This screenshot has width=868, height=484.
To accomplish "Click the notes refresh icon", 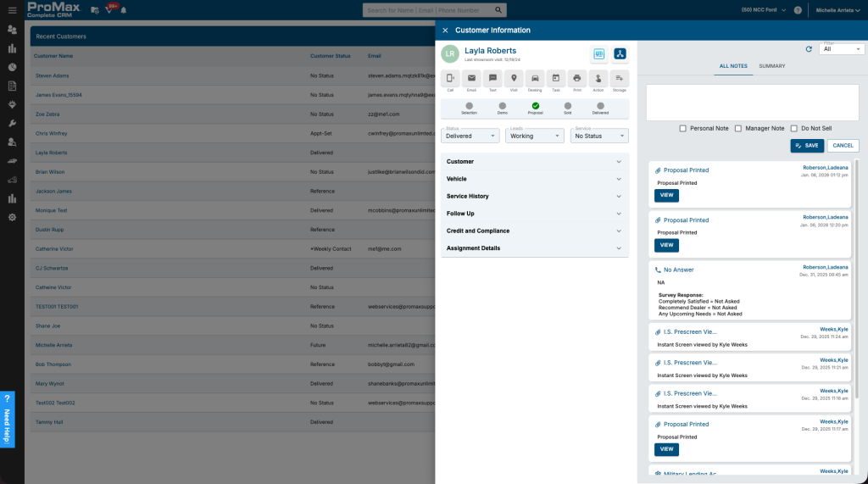I will coord(809,49).
